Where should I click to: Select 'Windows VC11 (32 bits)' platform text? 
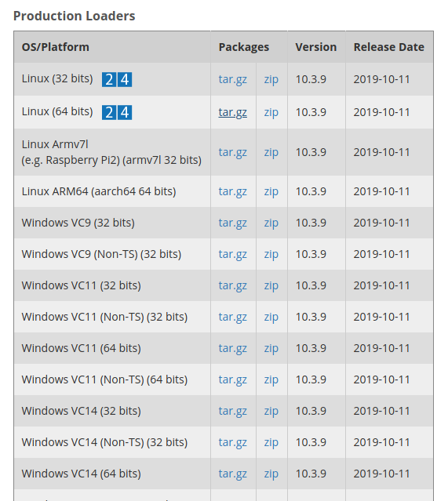82,285
